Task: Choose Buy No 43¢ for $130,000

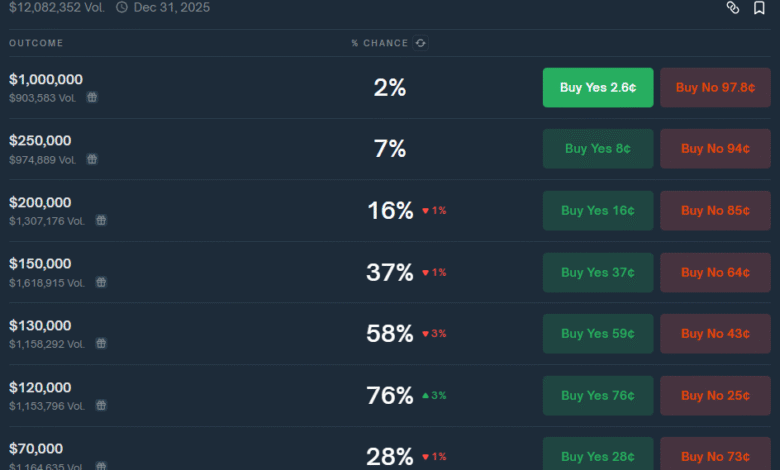Action: pyautogui.click(x=715, y=334)
